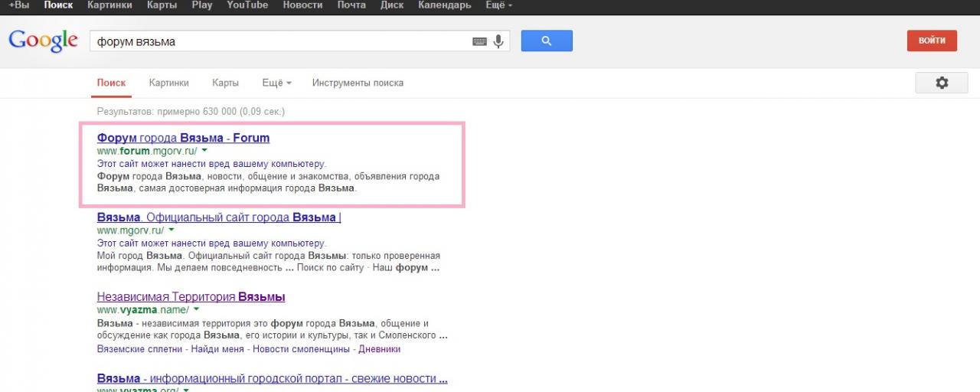Switch to Карты search tab

[225, 83]
